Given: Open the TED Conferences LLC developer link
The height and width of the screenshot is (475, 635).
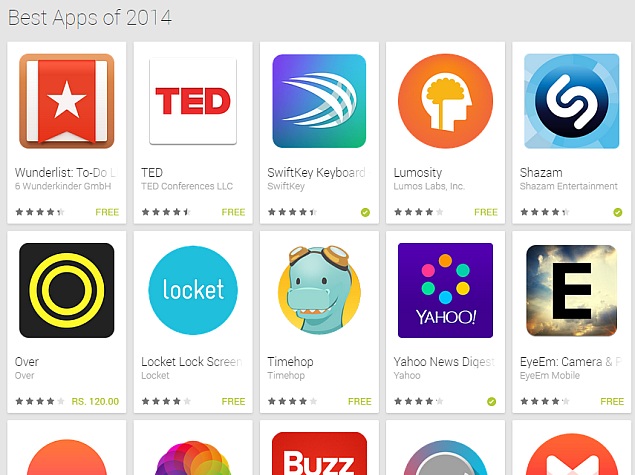Looking at the screenshot, I should tap(187, 186).
